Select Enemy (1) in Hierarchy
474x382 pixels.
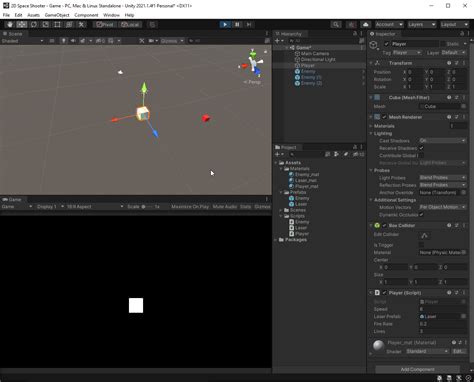(311, 77)
